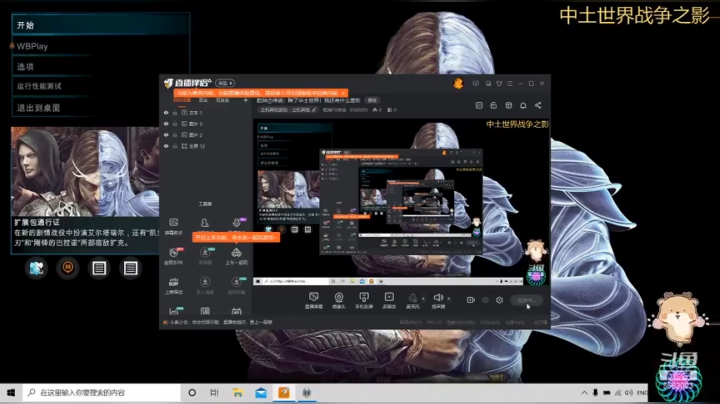Dismiss the orange notification banner

pyautogui.click(x=343, y=93)
